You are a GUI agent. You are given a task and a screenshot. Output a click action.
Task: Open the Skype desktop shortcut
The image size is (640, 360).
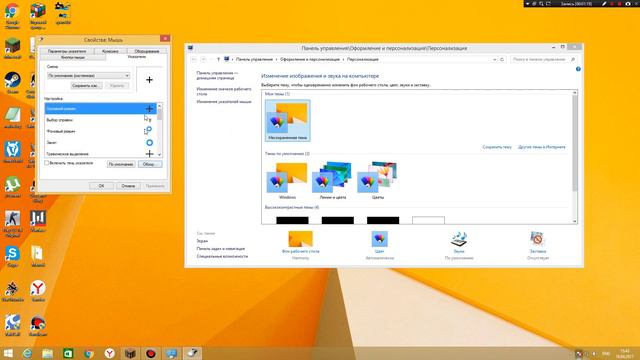pos(12,256)
